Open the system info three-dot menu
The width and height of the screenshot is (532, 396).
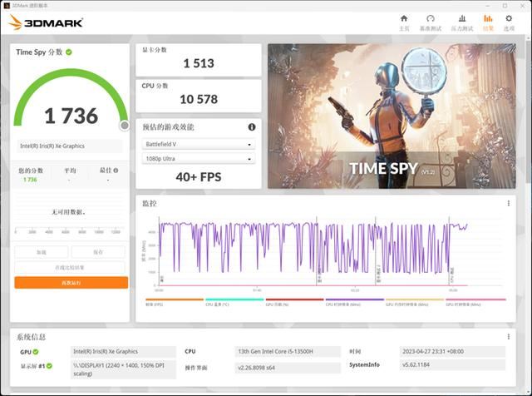pos(509,337)
